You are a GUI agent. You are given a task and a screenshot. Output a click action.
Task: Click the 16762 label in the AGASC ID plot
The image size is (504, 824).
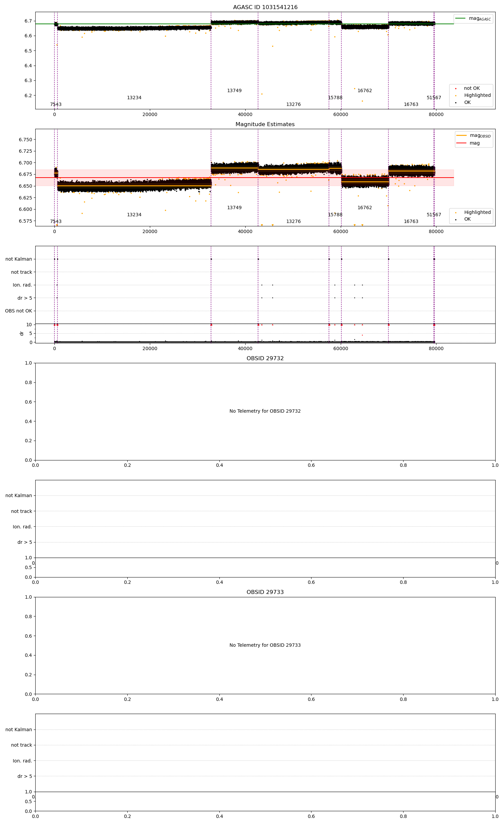pos(365,91)
